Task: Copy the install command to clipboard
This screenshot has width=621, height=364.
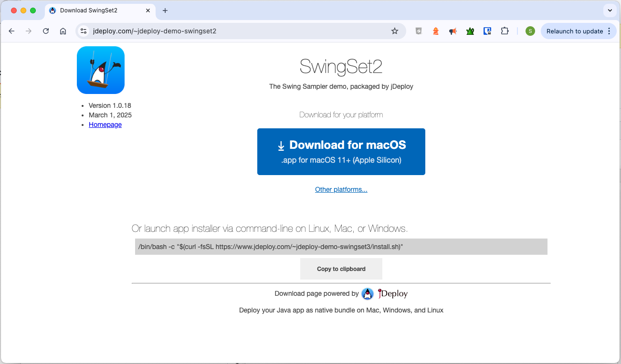Action: (x=341, y=269)
